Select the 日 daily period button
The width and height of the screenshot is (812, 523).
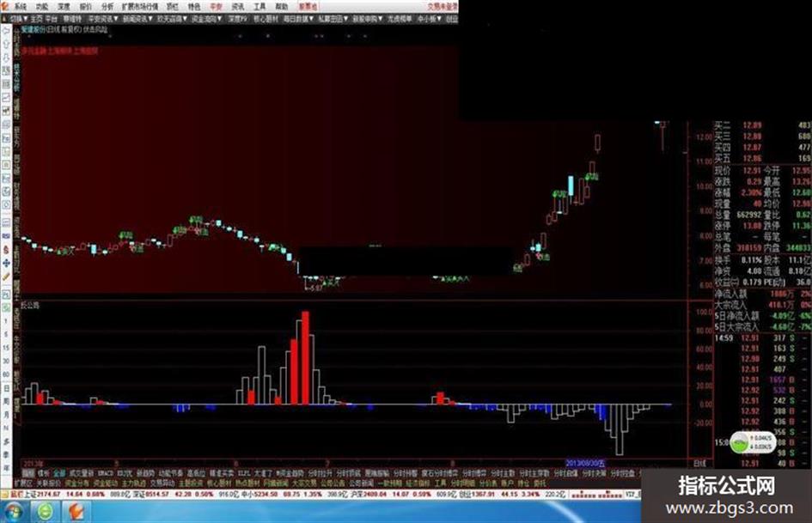(6, 388)
